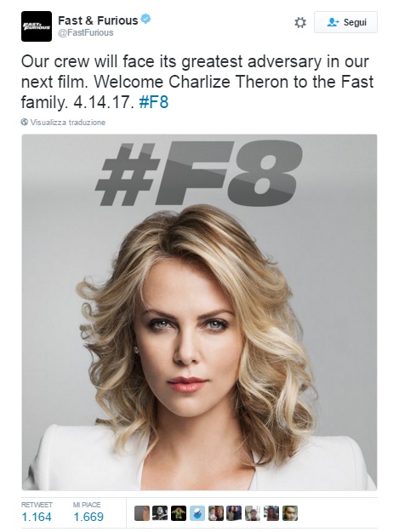
Task: Follow the account with Segui button
Action: point(345,22)
